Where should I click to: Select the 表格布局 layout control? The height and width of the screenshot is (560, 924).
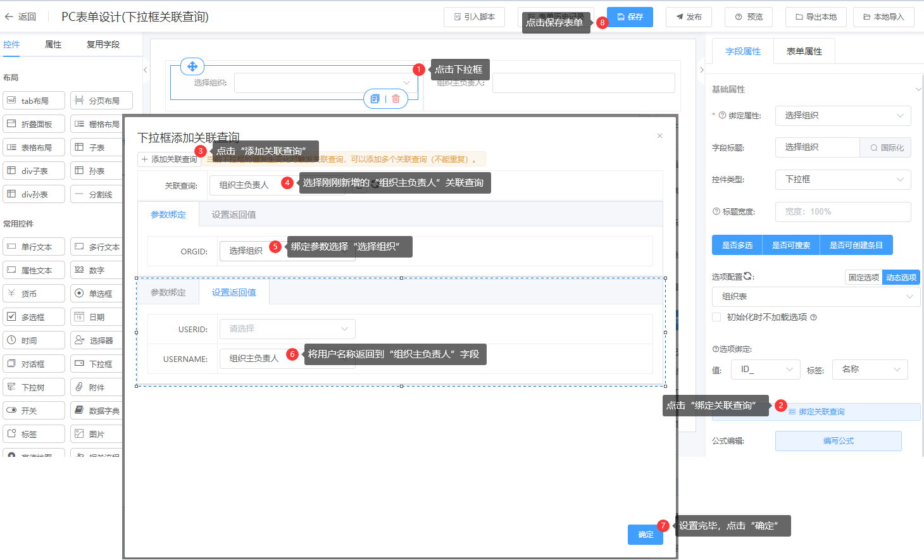(34, 147)
